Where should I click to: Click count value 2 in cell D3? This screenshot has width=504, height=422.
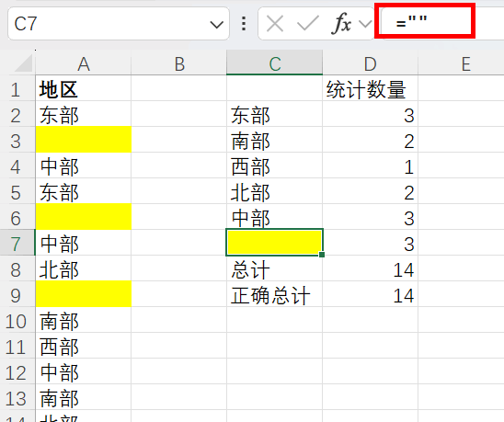[371, 140]
